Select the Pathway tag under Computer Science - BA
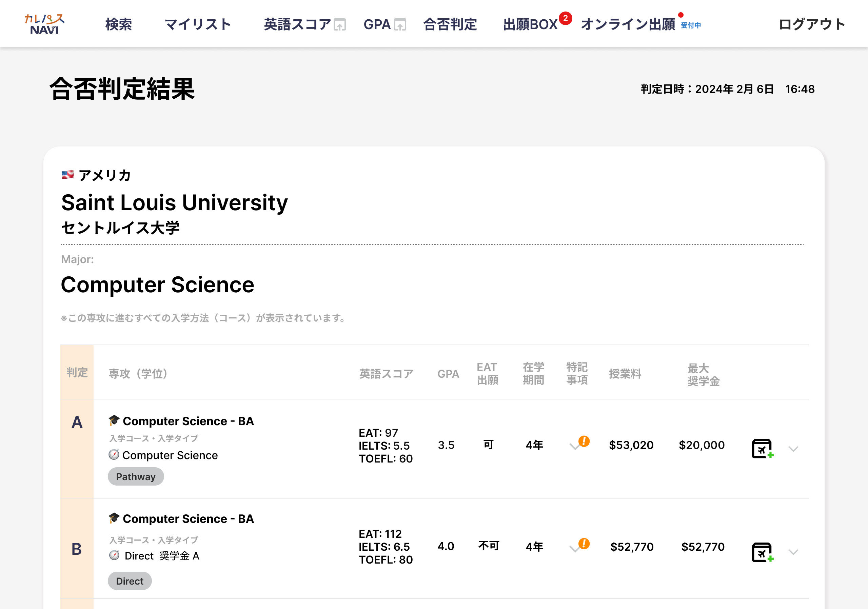 pyautogui.click(x=136, y=476)
